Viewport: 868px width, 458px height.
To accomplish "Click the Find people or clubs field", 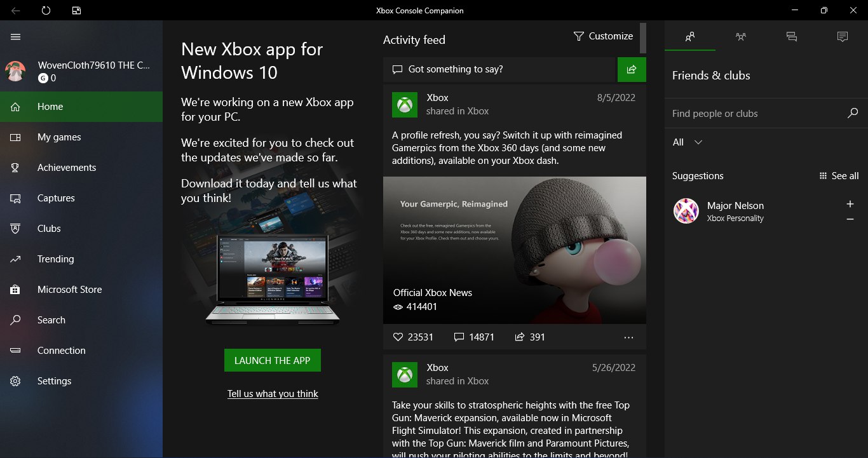I will coord(756,114).
